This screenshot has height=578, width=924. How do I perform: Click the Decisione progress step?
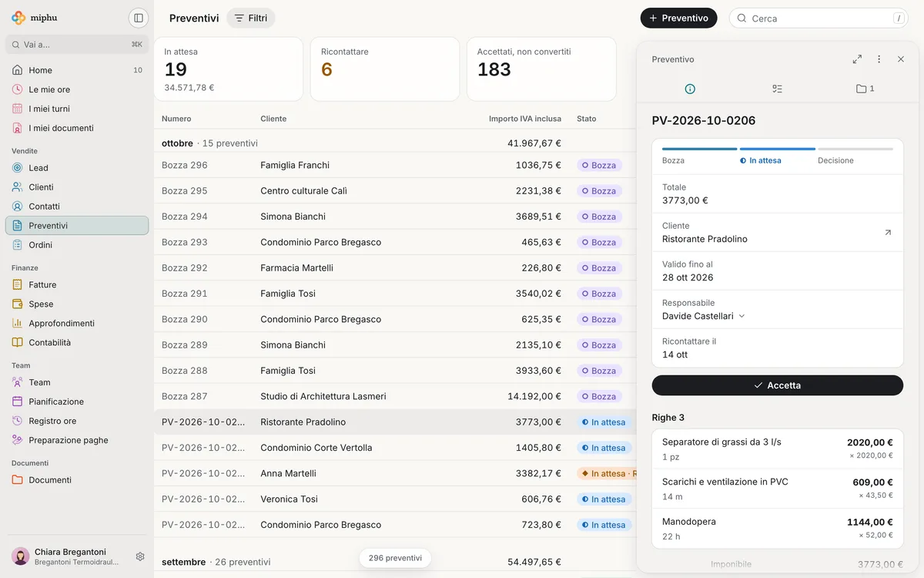point(855,156)
